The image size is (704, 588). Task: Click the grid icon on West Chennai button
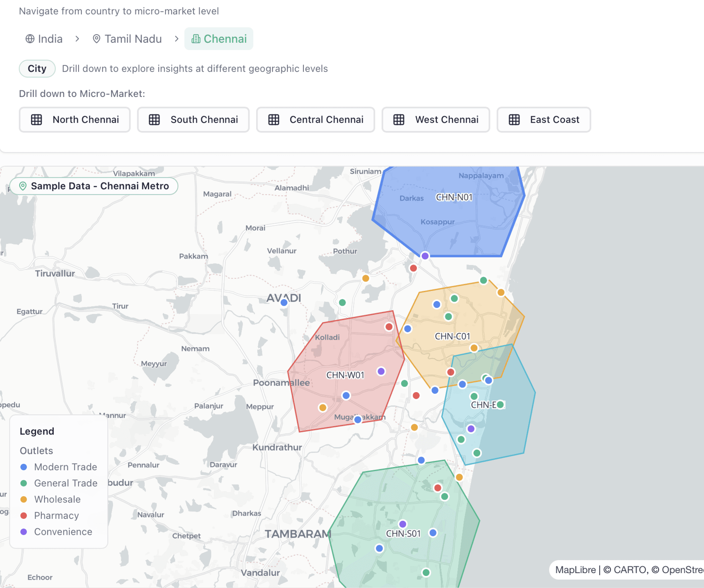399,120
